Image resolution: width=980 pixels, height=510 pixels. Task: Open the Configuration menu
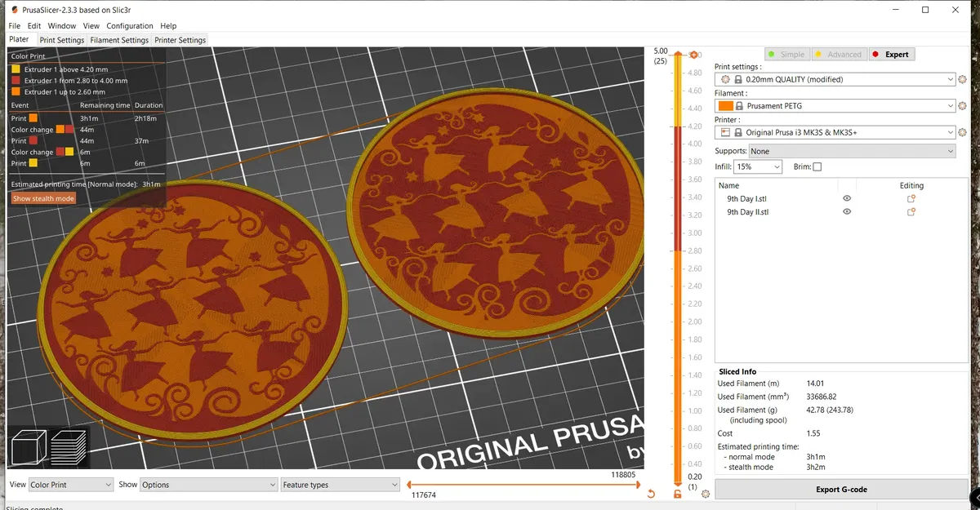click(x=130, y=26)
